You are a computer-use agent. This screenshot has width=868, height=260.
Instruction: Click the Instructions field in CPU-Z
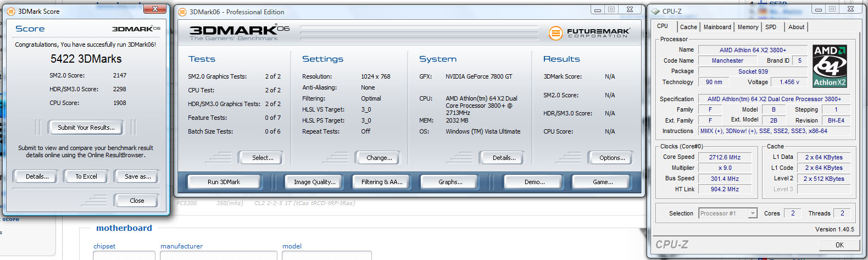[x=774, y=131]
